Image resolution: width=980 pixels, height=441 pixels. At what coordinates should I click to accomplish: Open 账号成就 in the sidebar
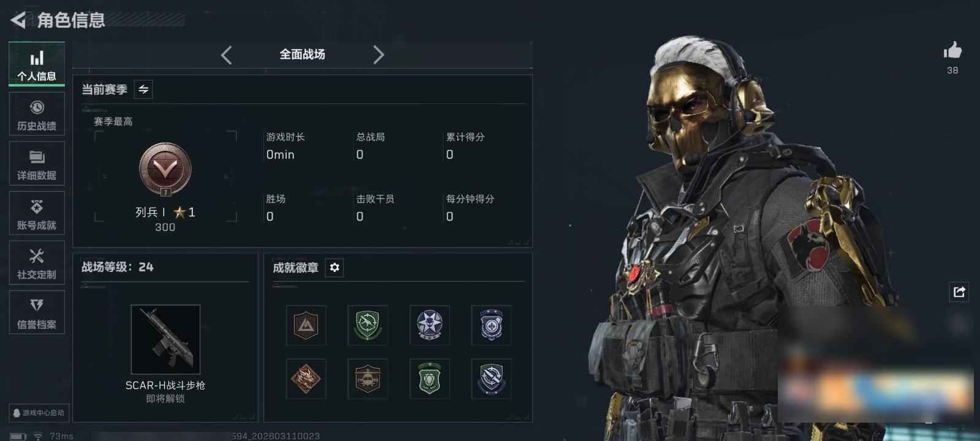(37, 213)
